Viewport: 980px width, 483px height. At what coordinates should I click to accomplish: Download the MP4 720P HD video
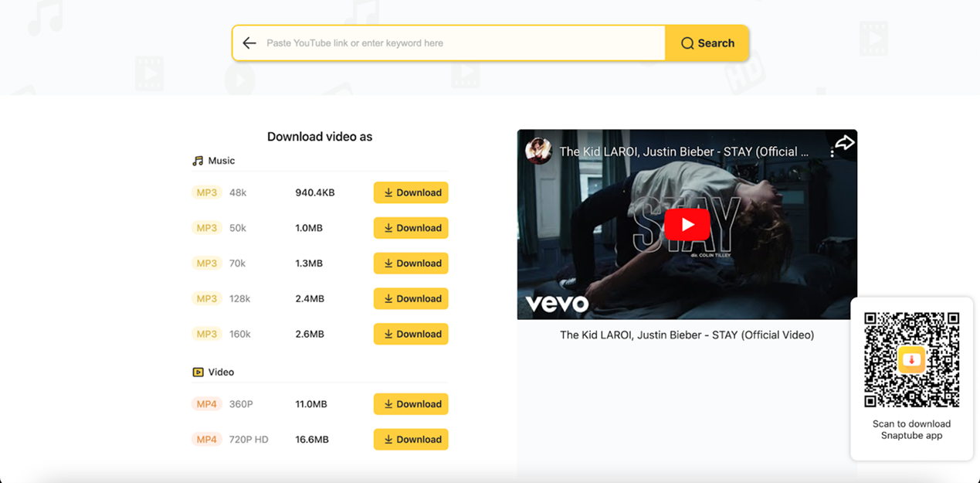[x=411, y=440]
